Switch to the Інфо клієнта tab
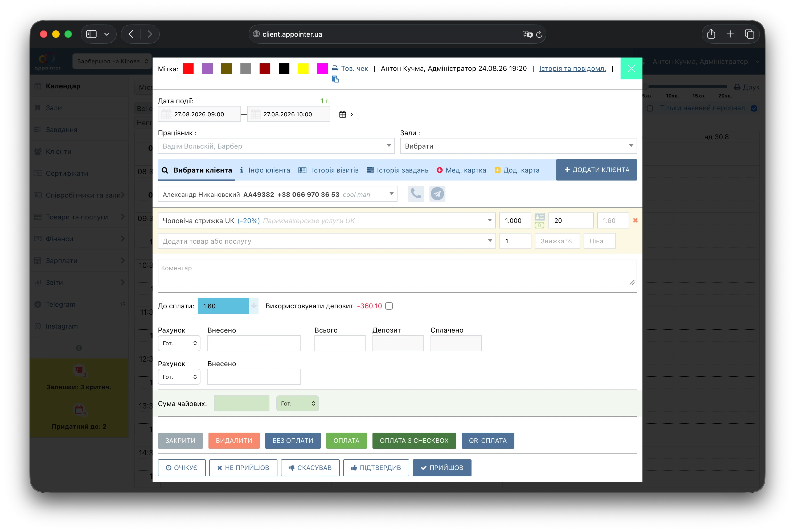This screenshot has width=795, height=532. 265,170
